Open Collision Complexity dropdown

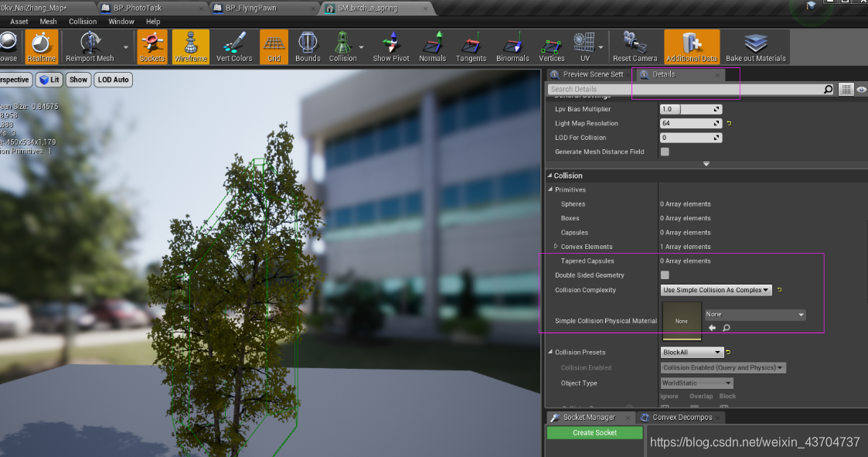(716, 290)
